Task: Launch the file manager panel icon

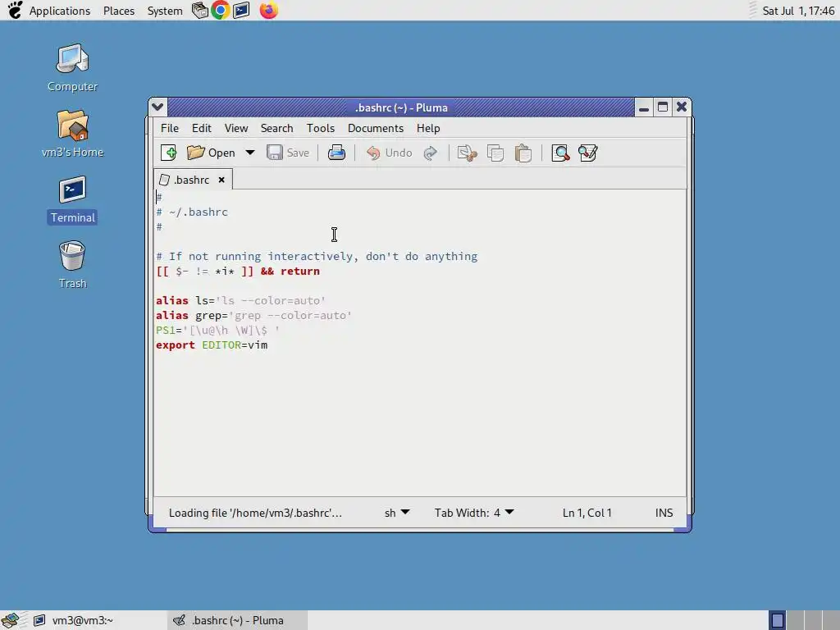Action: click(x=200, y=10)
